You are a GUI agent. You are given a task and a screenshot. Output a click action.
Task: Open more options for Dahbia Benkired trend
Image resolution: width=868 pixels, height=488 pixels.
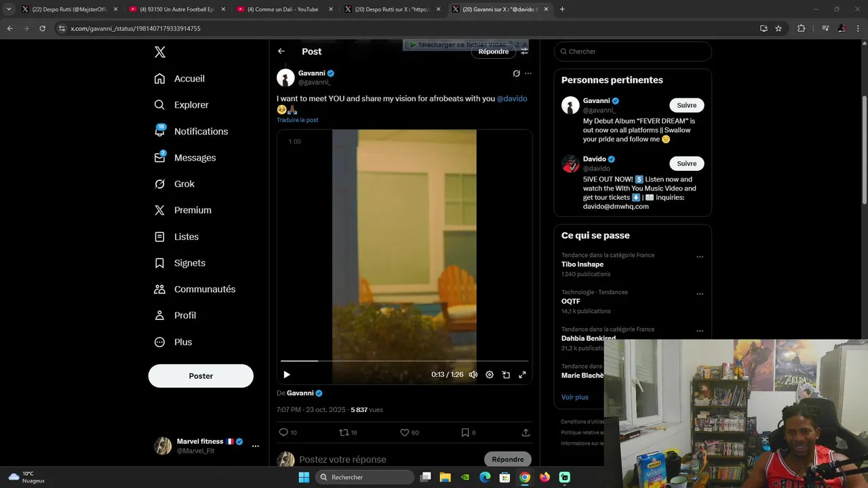click(700, 331)
